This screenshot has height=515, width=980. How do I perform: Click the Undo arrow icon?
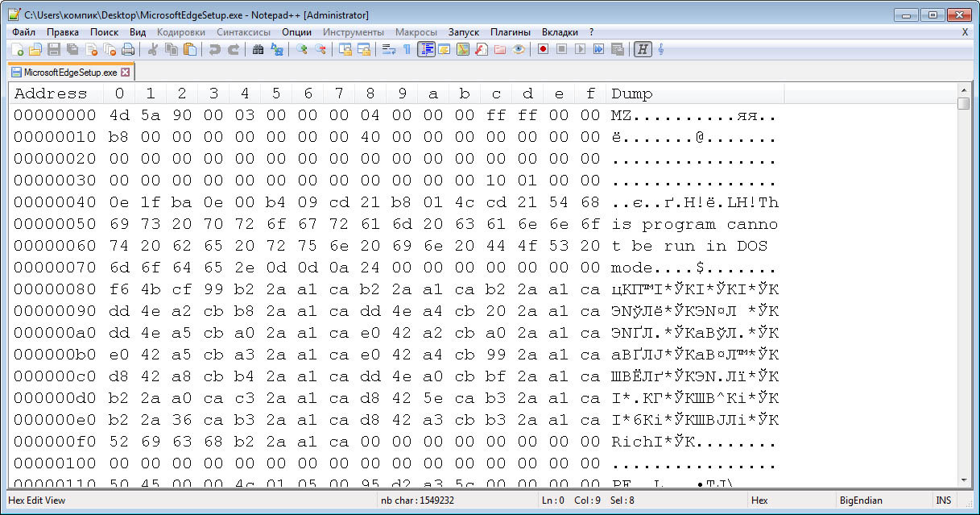click(x=214, y=49)
